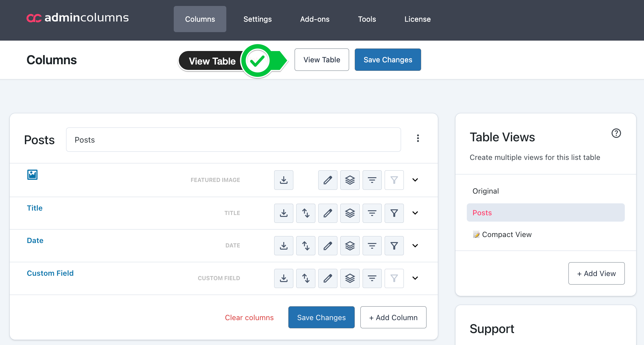Image resolution: width=644 pixels, height=345 pixels.
Task: Switch to the Add-ons tab
Action: pos(315,19)
